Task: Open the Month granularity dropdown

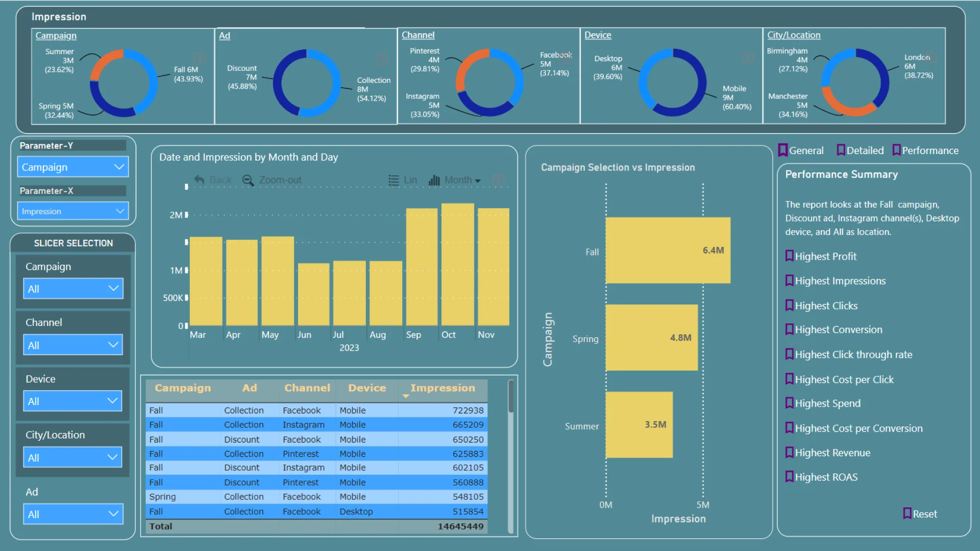Action: (x=455, y=180)
